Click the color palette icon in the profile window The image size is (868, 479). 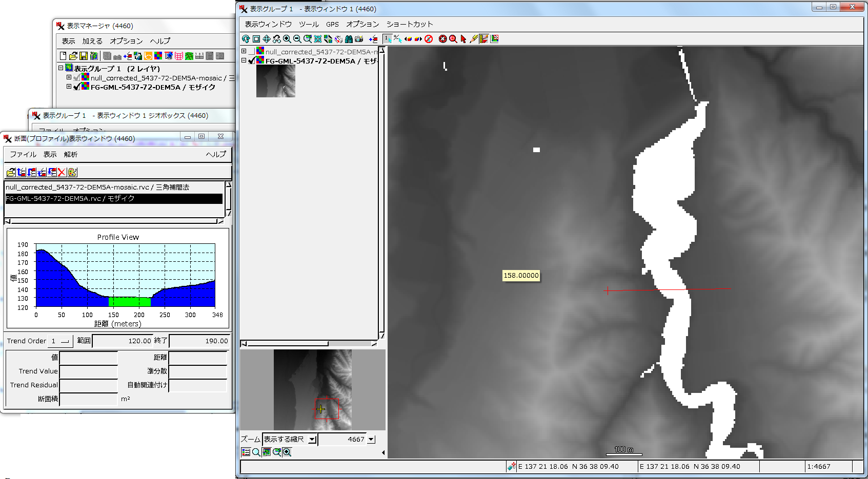pyautogui.click(x=72, y=173)
